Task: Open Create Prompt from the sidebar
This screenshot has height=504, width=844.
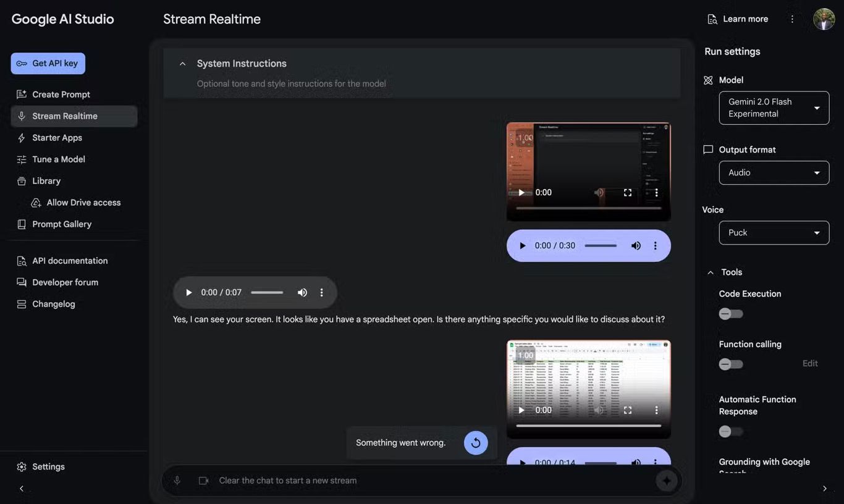Action: pyautogui.click(x=20, y=94)
